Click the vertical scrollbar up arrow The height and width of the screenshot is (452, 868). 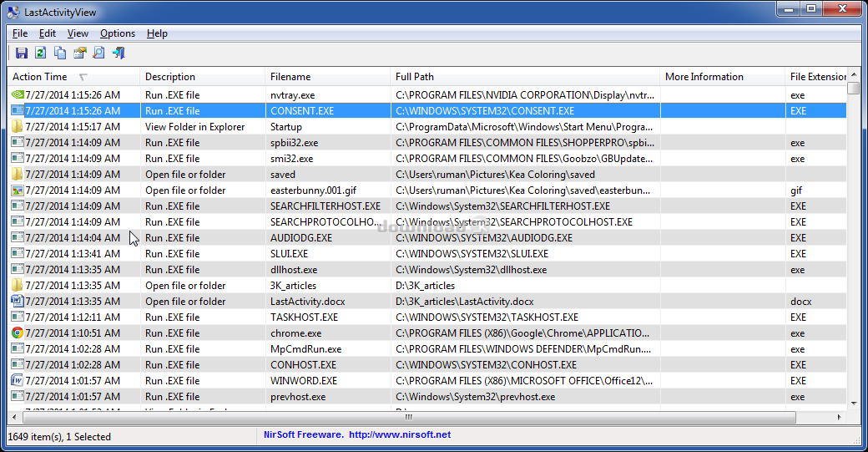854,75
